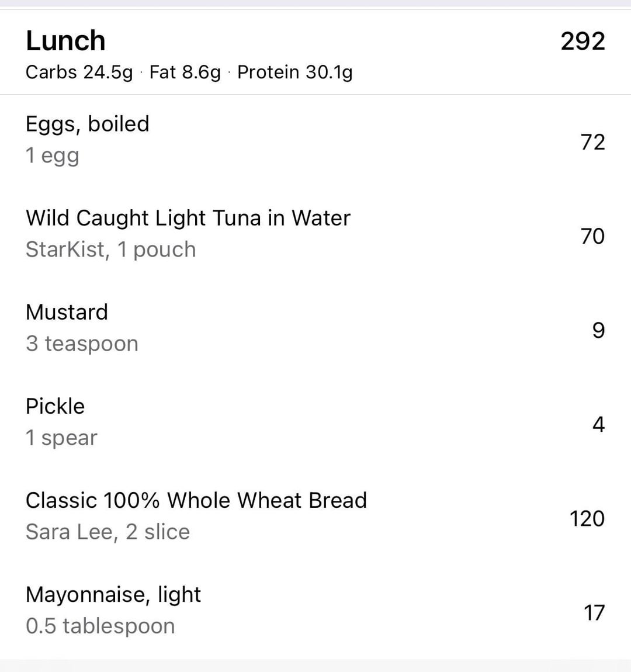Screen dimensions: 631x672
Task: Open the Mayonnaise, light food entry
Action: pyautogui.click(x=113, y=594)
